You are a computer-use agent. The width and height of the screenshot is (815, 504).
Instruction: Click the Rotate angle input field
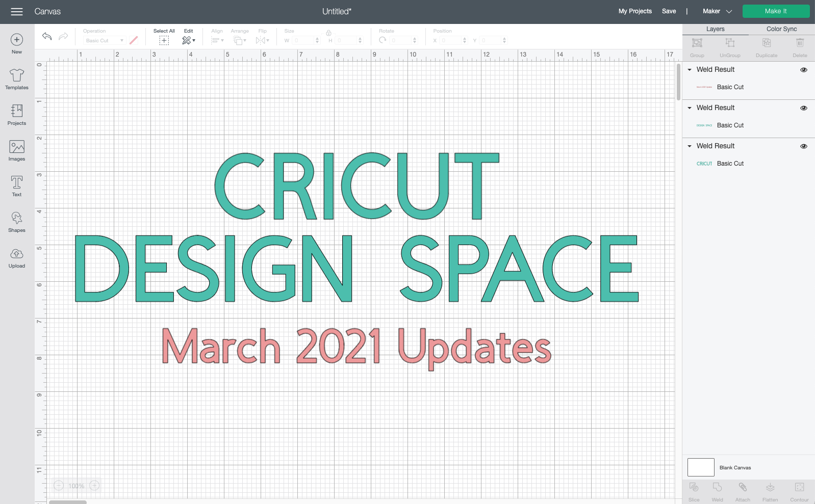[x=400, y=40]
